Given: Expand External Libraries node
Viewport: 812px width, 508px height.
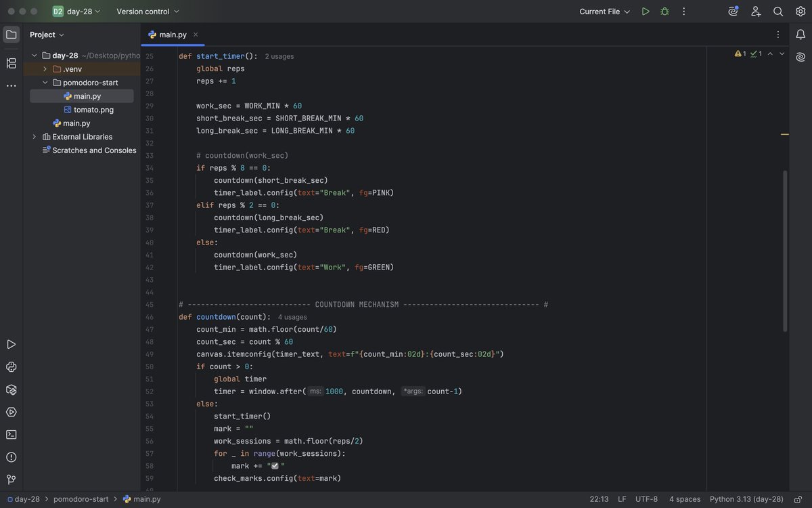Looking at the screenshot, I should 34,137.
